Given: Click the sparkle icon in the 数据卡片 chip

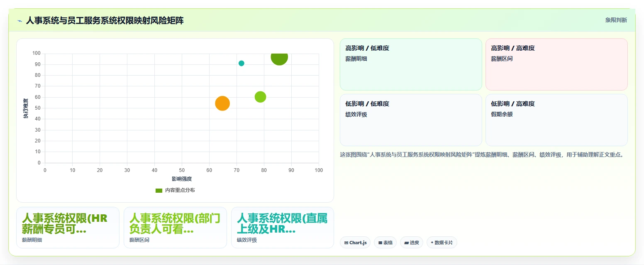Looking at the screenshot, I should (x=432, y=243).
